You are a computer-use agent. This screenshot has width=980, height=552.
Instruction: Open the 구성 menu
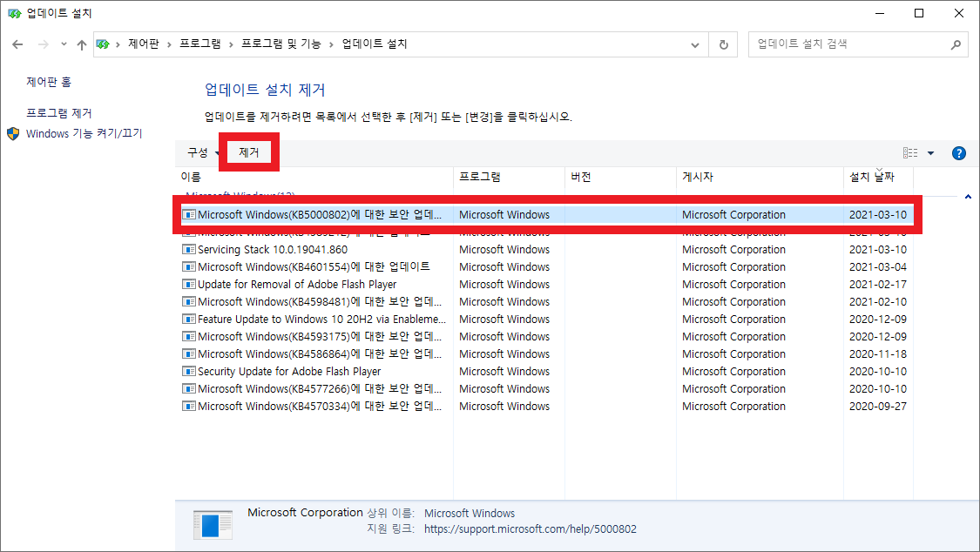(x=203, y=152)
